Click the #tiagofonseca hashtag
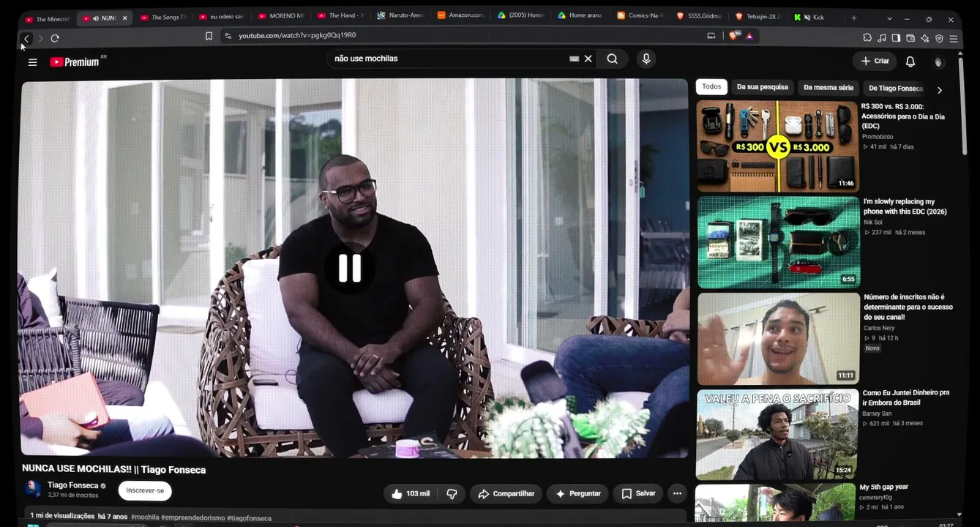 [249, 518]
